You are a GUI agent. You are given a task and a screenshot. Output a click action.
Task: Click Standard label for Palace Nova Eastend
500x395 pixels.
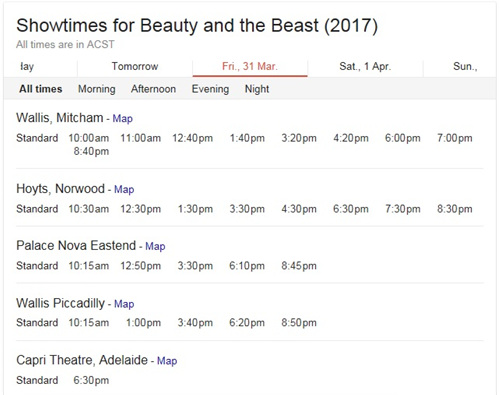click(x=37, y=266)
